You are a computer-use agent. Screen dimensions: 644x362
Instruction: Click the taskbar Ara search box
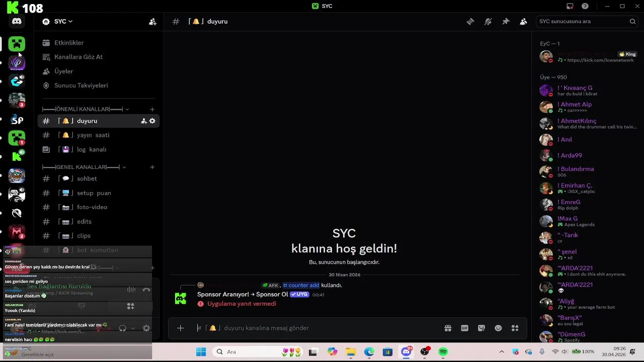coord(259,352)
